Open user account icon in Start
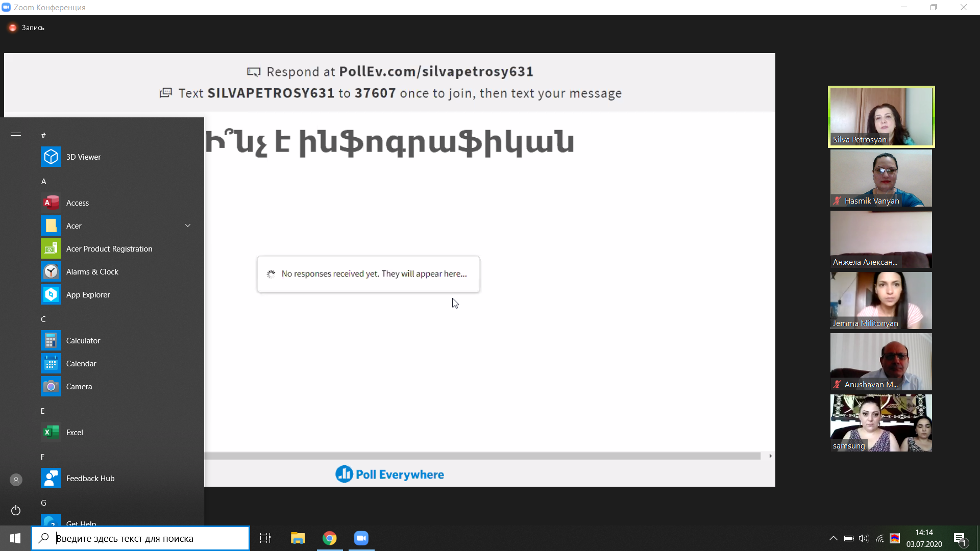 pyautogui.click(x=16, y=480)
